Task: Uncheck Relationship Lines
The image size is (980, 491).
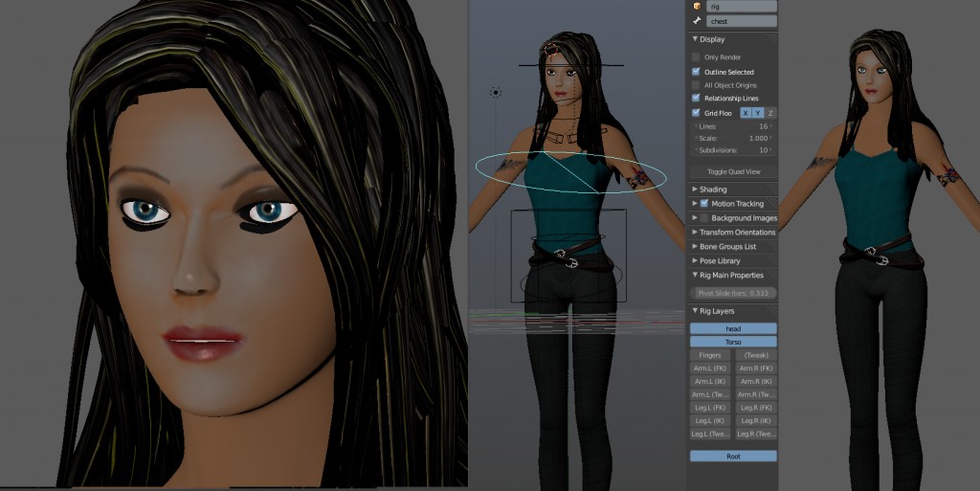Action: [696, 98]
